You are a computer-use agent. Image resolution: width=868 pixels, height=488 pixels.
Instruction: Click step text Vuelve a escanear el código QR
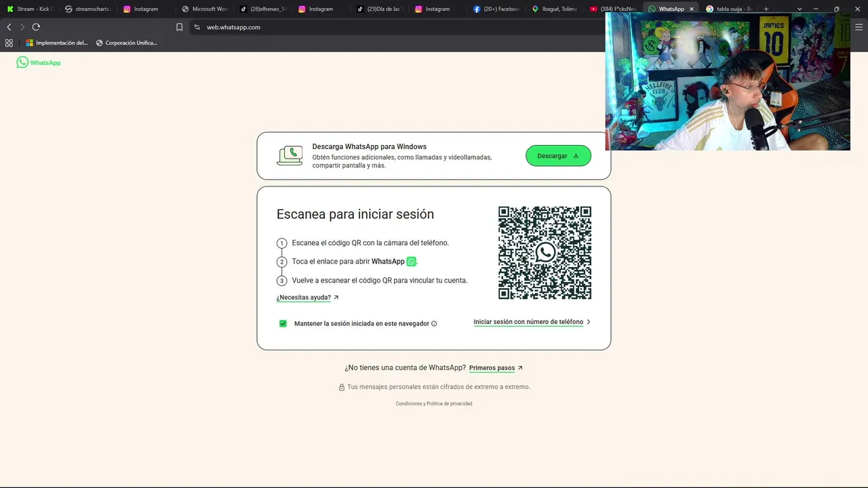380,281
